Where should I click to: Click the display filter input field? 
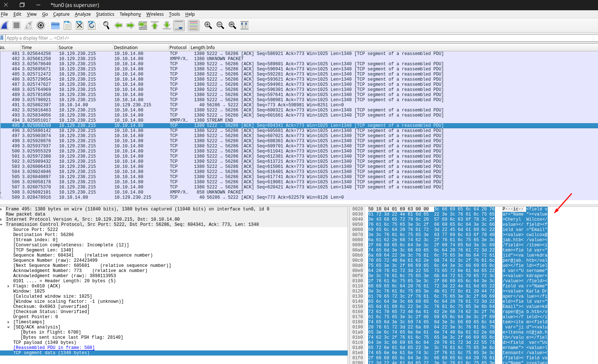tap(301, 38)
